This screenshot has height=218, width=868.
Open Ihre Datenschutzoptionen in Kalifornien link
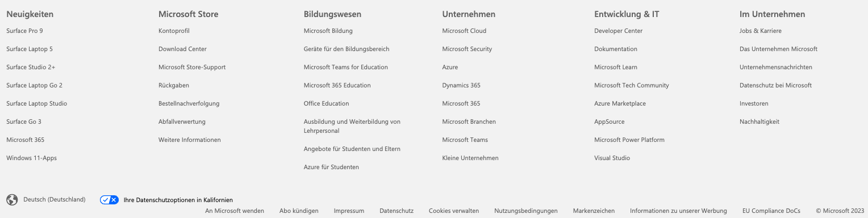[x=178, y=200]
